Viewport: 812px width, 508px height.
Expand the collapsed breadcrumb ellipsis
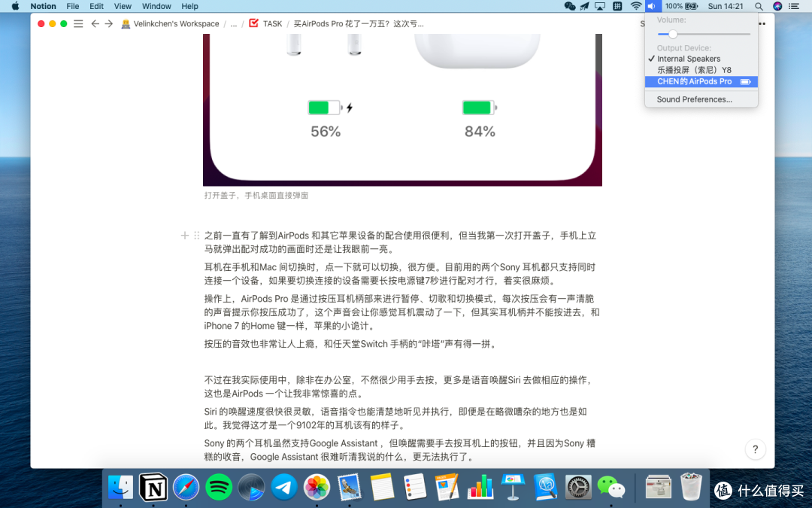click(x=234, y=24)
